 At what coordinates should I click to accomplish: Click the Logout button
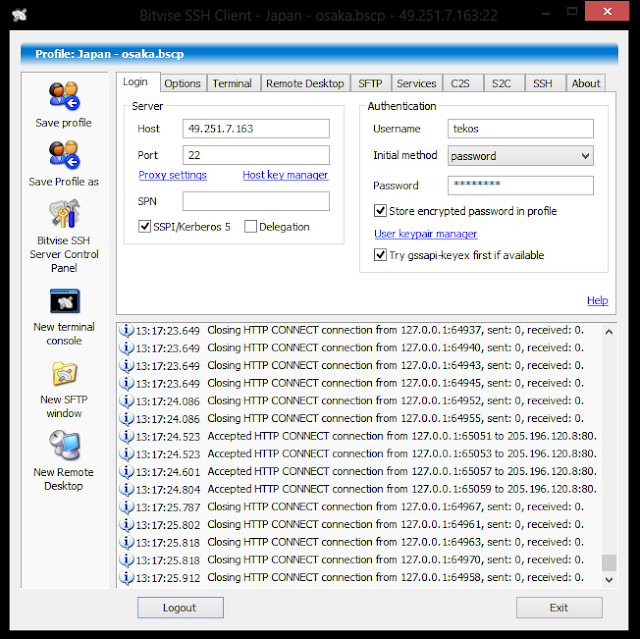point(180,608)
